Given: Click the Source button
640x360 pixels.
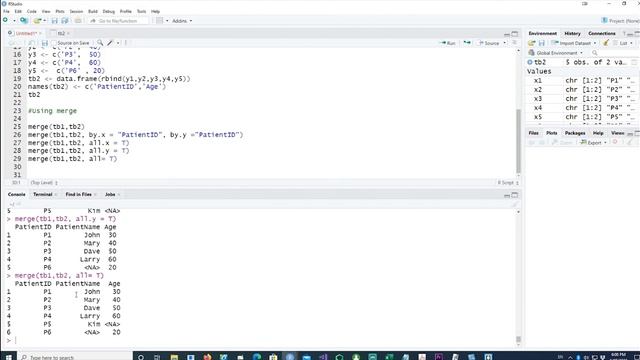Looking at the screenshot, I should pyautogui.click(x=489, y=43).
